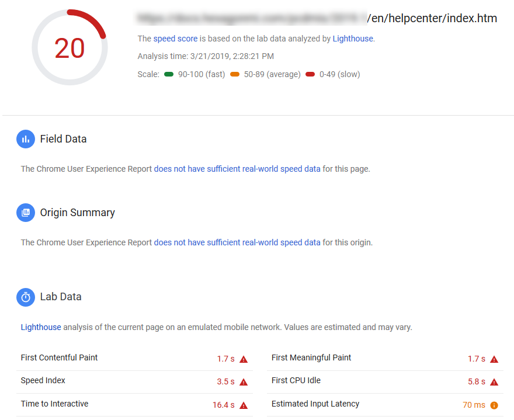Click First Meaningful Paint warning triangle
This screenshot has width=514, height=420.
point(494,359)
